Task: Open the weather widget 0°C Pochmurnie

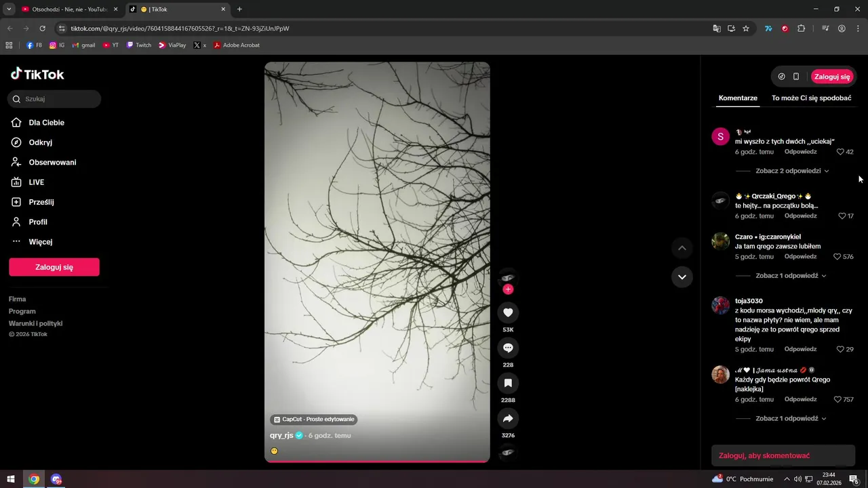Action: click(x=743, y=479)
